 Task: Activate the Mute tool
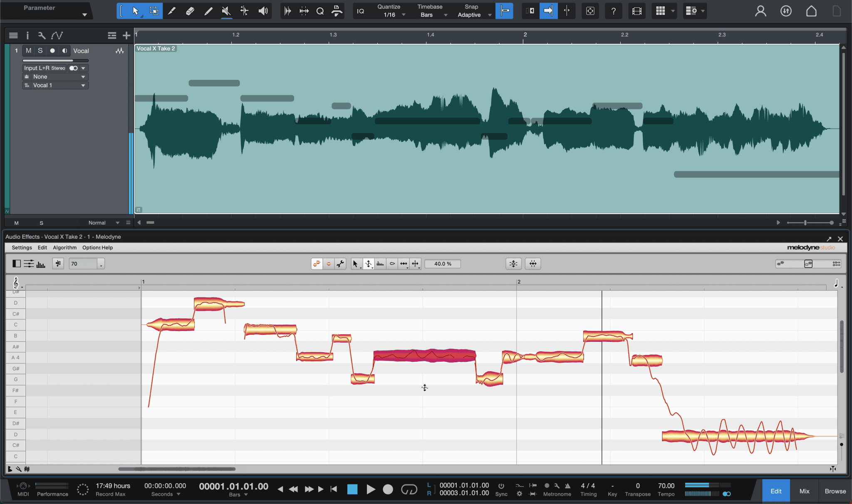click(226, 11)
